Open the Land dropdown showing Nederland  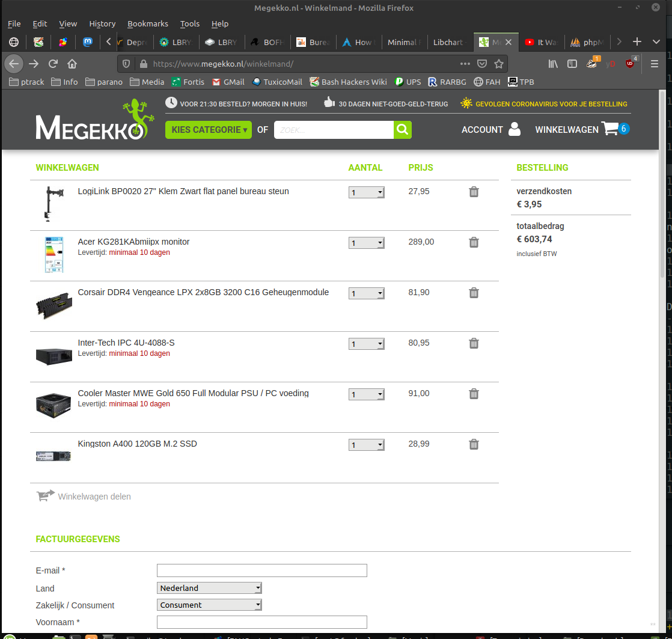[209, 588]
